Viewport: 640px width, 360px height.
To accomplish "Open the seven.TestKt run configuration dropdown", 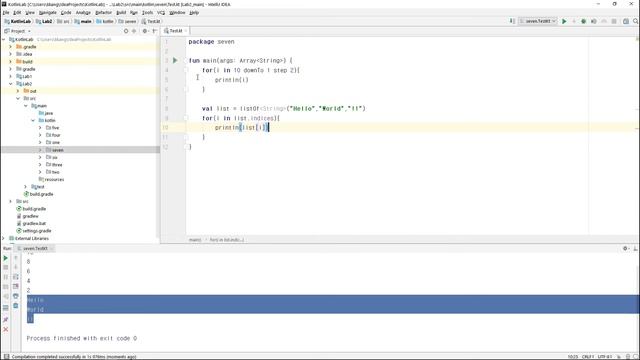I will (x=538, y=21).
